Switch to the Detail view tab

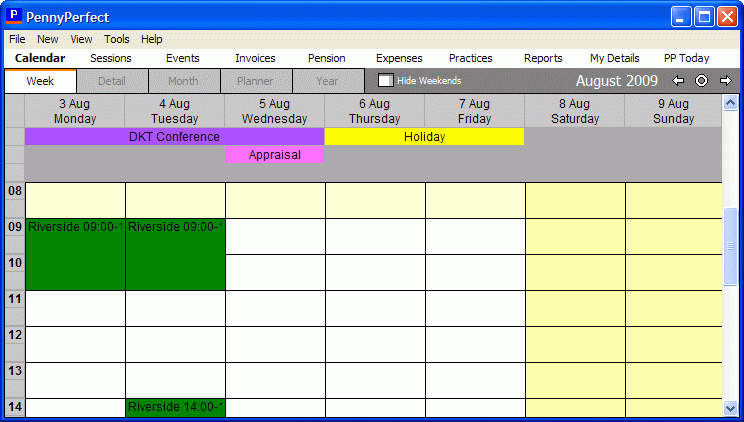pos(112,81)
